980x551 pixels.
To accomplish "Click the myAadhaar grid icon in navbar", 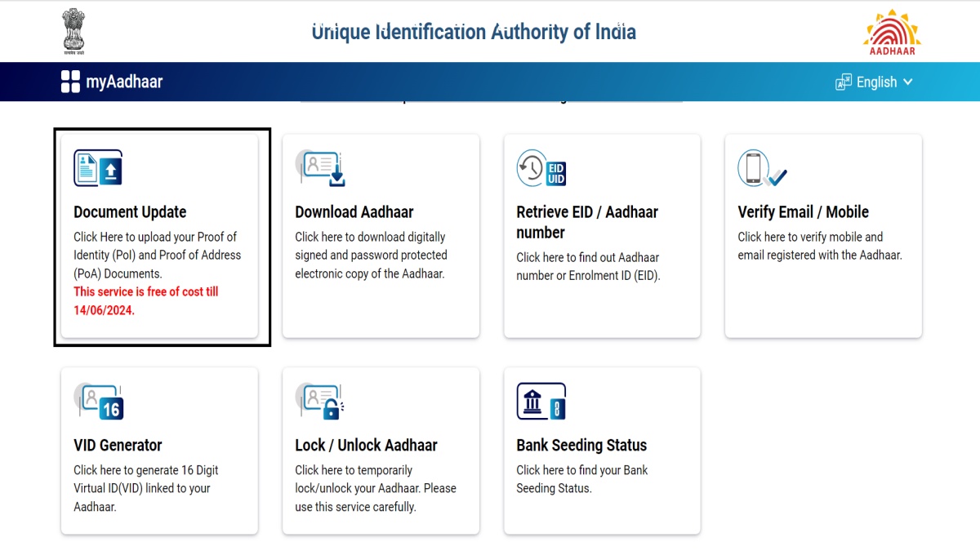I will tap(68, 82).
